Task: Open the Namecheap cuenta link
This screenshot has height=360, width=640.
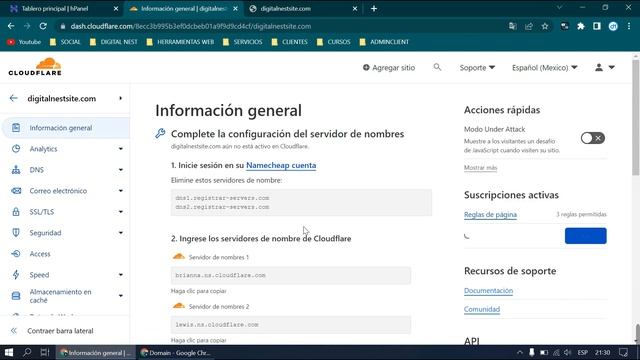Action: point(281,165)
